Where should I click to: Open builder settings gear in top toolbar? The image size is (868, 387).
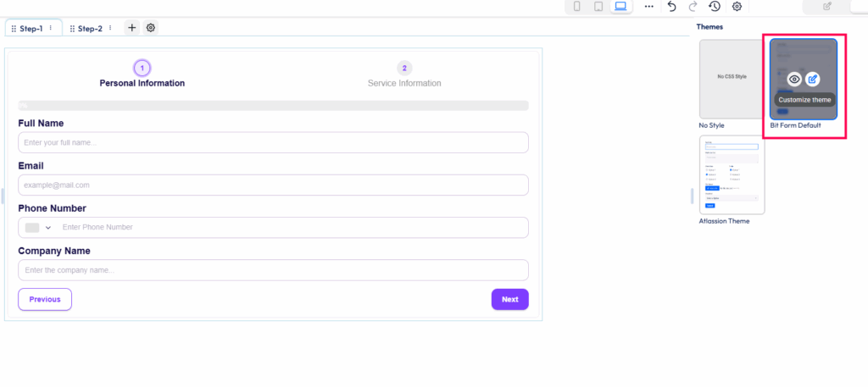click(x=737, y=7)
